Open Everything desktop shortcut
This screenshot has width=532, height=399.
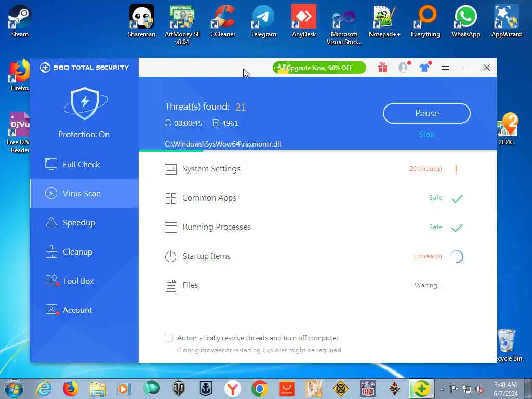coord(425,21)
